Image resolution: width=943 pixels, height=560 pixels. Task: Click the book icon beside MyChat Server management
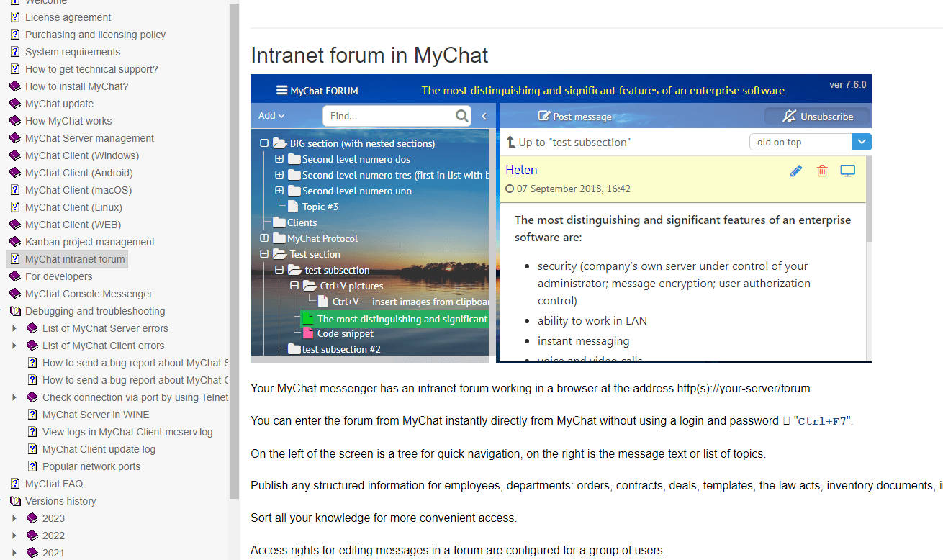15,138
